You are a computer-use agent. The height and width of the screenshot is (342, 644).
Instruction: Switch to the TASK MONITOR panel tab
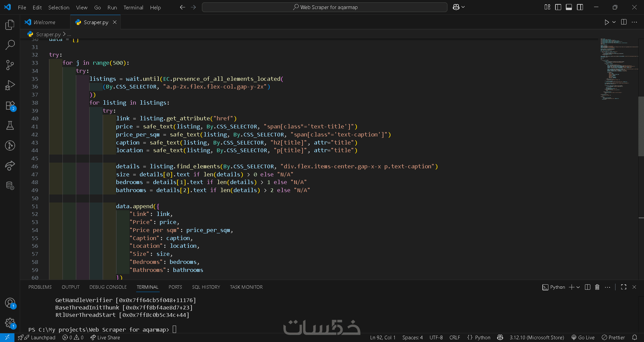246,287
